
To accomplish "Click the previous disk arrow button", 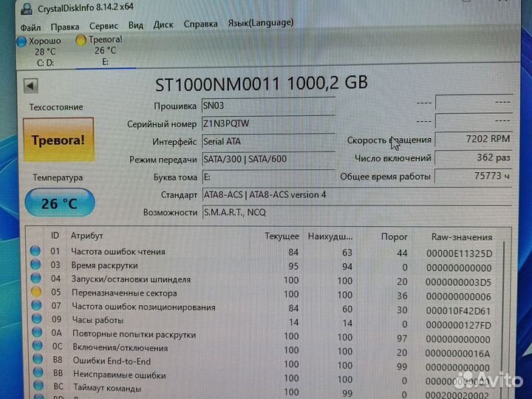I will [30, 86].
